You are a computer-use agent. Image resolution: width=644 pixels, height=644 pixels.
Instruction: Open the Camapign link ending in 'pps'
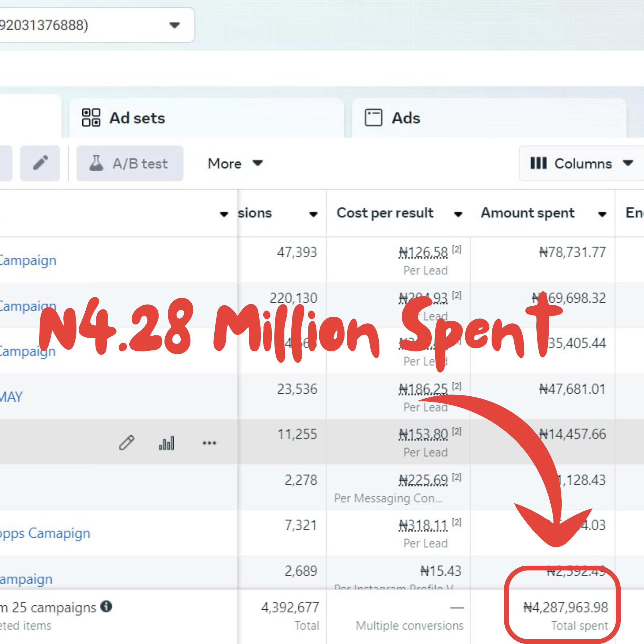(x=45, y=533)
